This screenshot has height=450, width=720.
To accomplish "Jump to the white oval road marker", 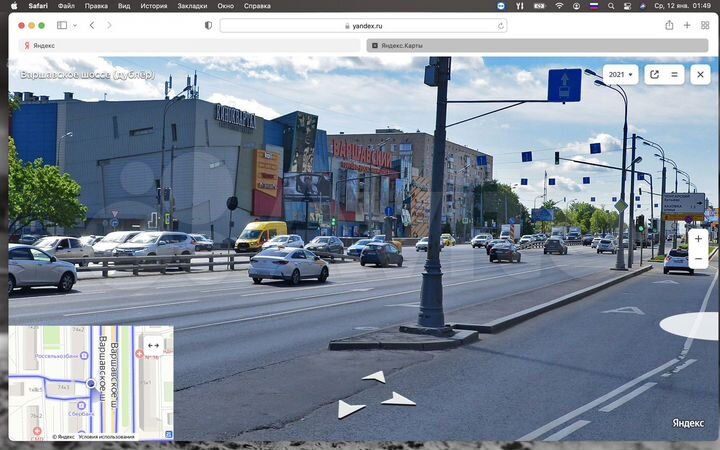I will pos(689,326).
